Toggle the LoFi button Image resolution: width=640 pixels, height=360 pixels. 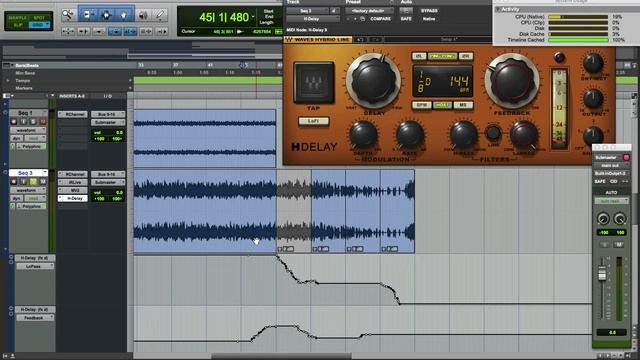pos(313,121)
